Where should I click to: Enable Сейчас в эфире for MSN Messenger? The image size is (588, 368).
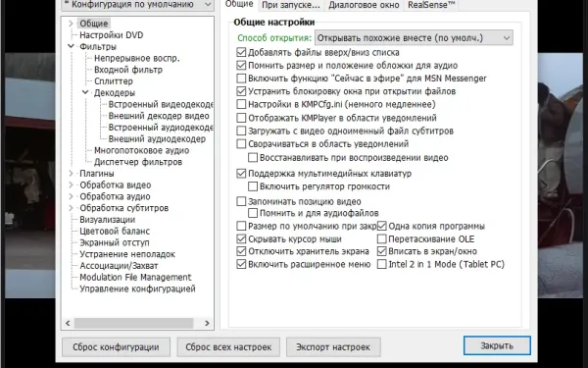(x=241, y=79)
